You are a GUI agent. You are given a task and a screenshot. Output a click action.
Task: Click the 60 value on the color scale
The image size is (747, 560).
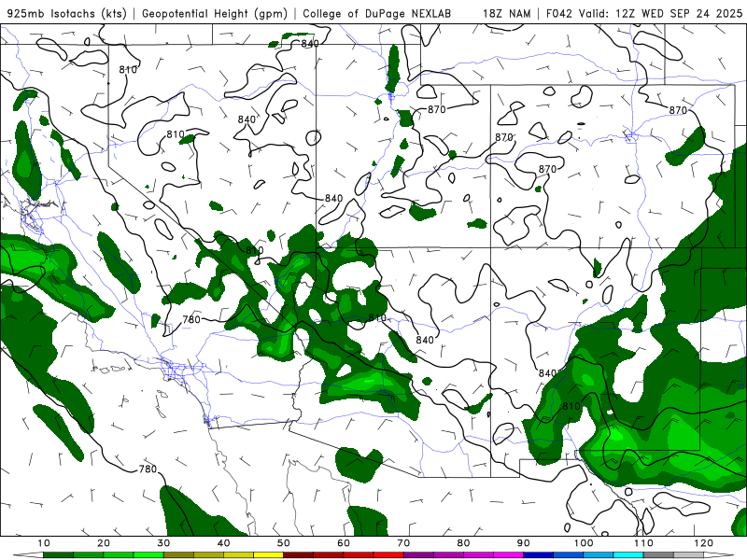click(x=344, y=543)
